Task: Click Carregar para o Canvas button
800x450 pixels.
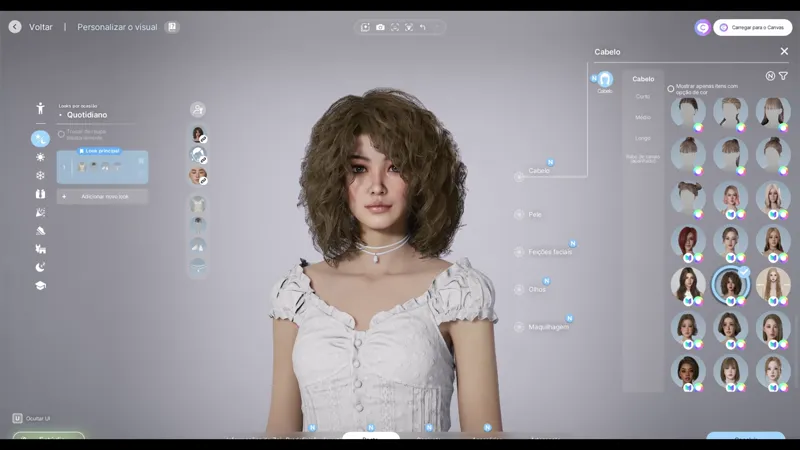Action: [x=753, y=27]
